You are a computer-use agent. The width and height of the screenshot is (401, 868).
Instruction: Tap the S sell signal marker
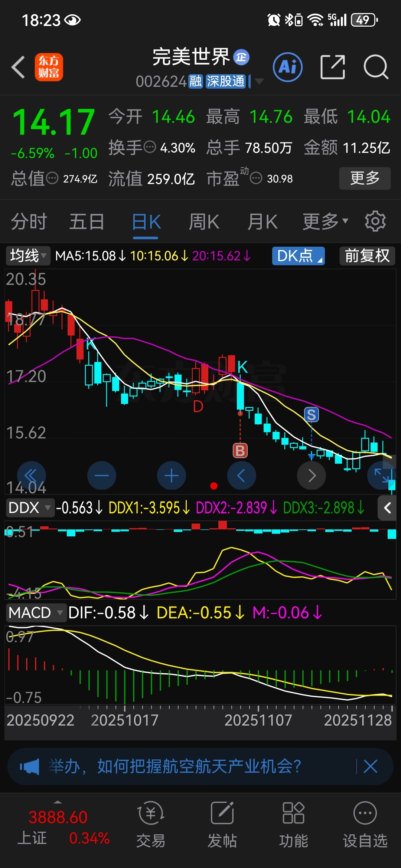point(312,414)
